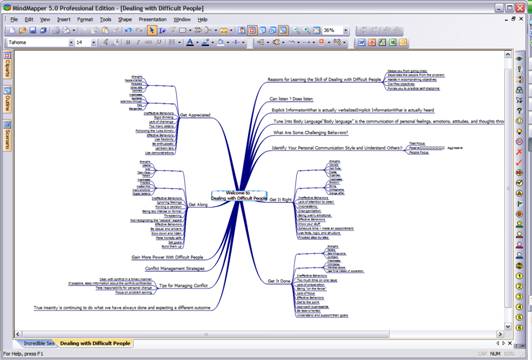Select the Get Appreciated topic branch
The width and height of the screenshot is (532, 360).
(x=195, y=115)
